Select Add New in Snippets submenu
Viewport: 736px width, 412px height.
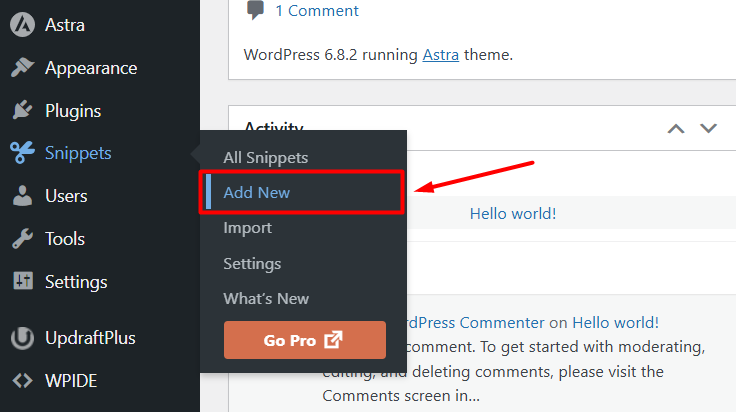point(257,193)
